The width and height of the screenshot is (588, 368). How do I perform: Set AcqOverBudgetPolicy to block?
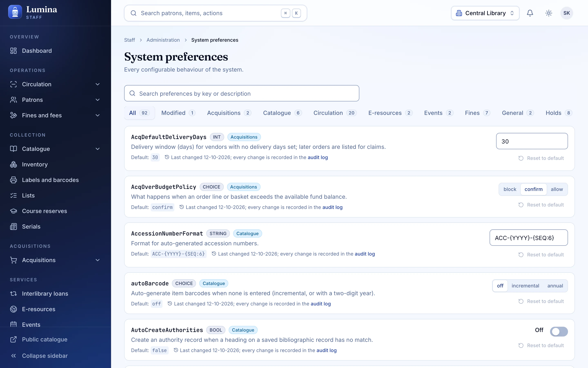510,189
